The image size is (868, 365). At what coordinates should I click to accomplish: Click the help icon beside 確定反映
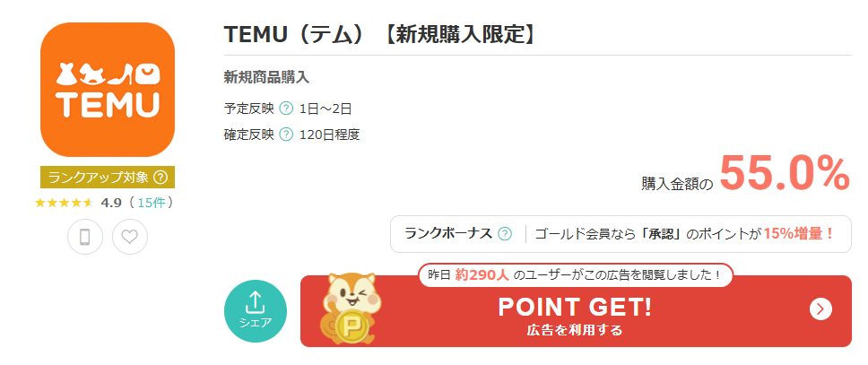[286, 135]
